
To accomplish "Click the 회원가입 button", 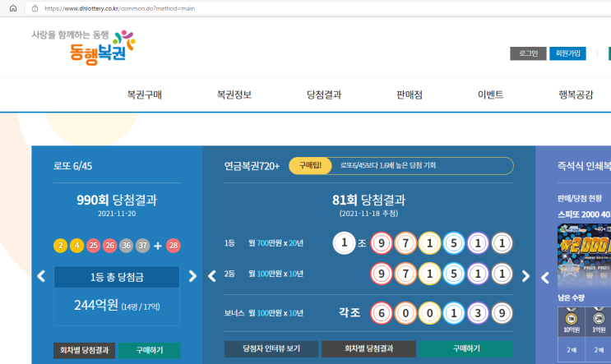I will tap(567, 53).
